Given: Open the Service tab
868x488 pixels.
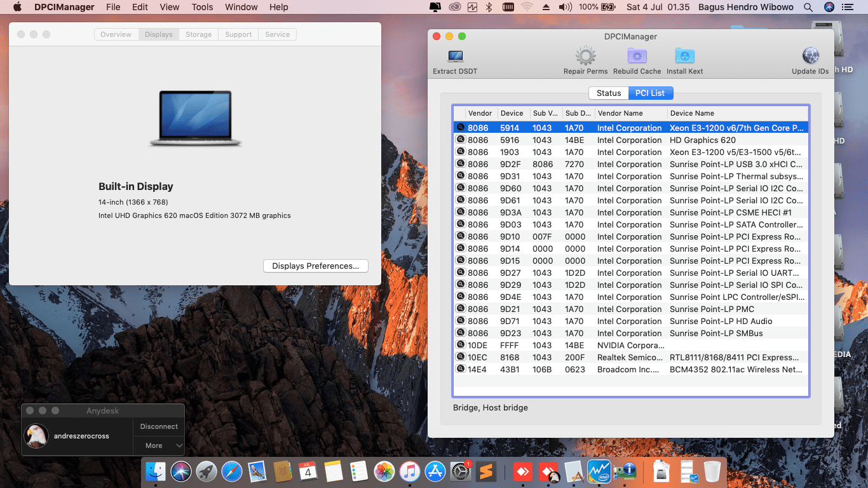Looking at the screenshot, I should 277,34.
